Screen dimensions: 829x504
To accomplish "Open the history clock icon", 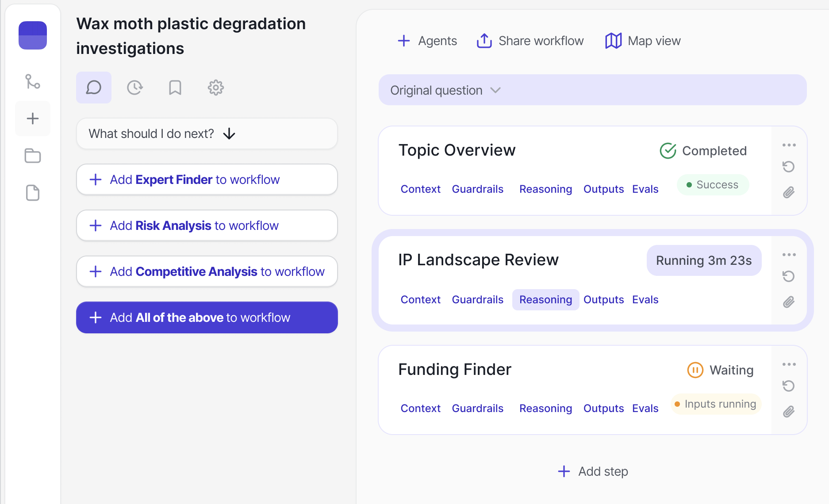I will (x=134, y=88).
